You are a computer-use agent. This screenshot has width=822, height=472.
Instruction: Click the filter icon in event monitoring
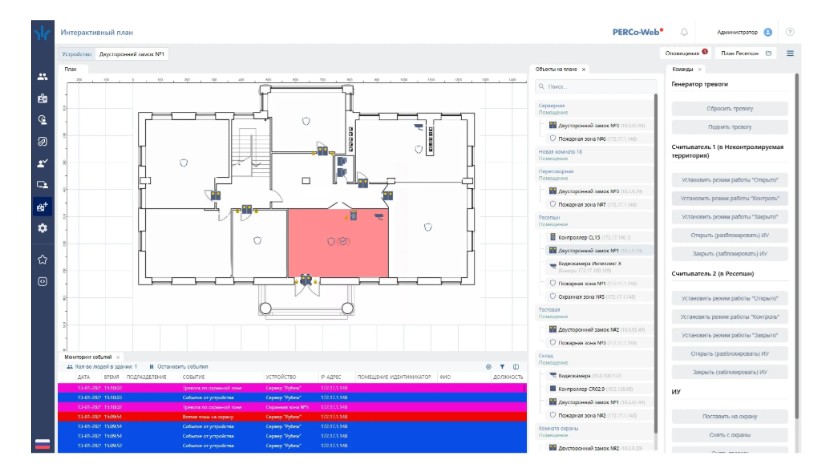(x=503, y=367)
